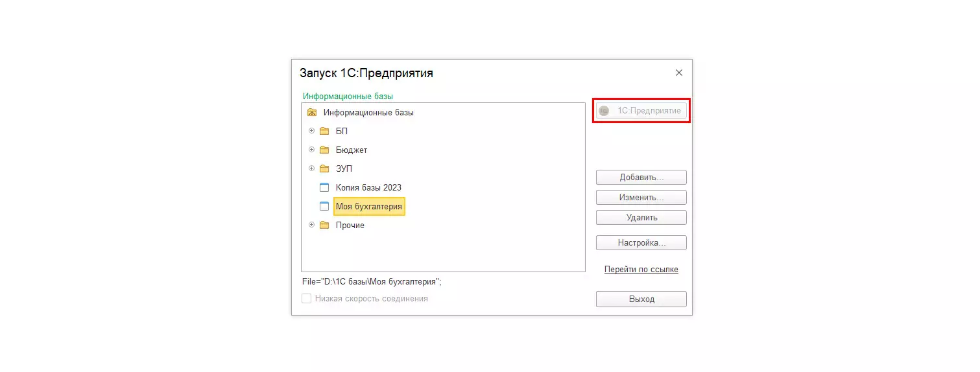Click the Выход button
The height and width of the screenshot is (372, 980).
pyautogui.click(x=641, y=299)
